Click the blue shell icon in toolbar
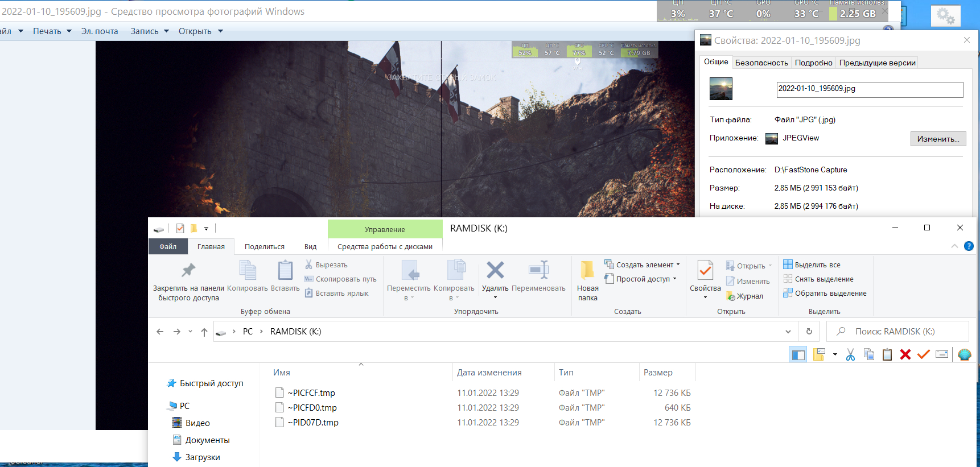Screen dimensions: 980x467 coord(964,354)
